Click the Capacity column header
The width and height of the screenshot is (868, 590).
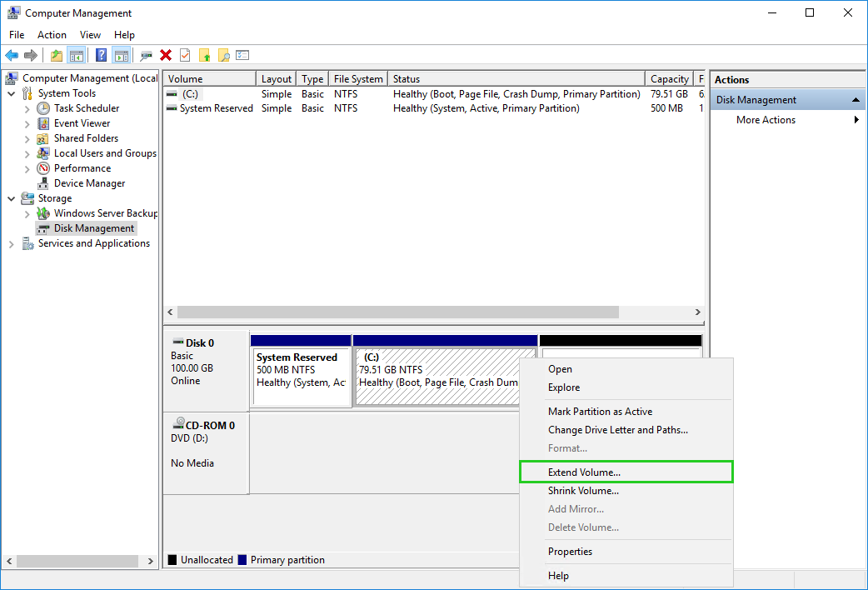coord(669,79)
